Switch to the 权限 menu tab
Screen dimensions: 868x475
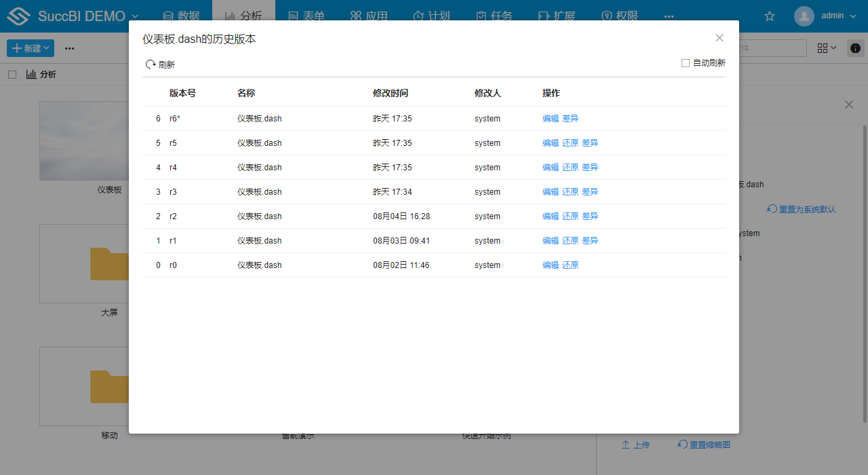pos(620,16)
